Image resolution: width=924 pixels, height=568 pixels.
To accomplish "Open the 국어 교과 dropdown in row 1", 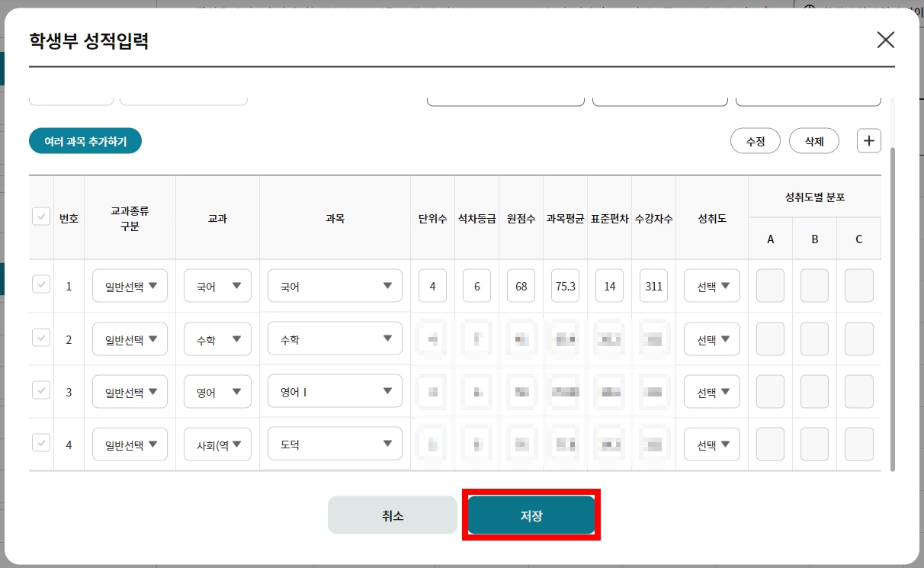I will [217, 286].
